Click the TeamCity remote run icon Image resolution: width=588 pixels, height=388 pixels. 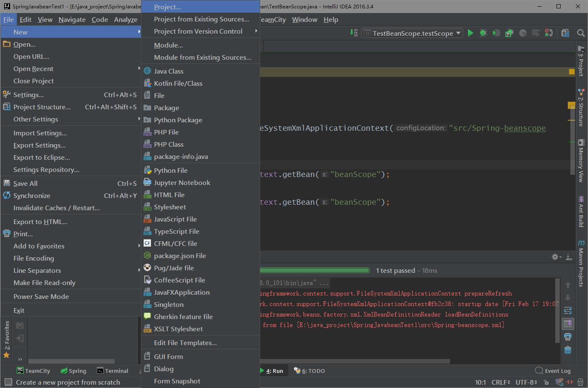510,33
